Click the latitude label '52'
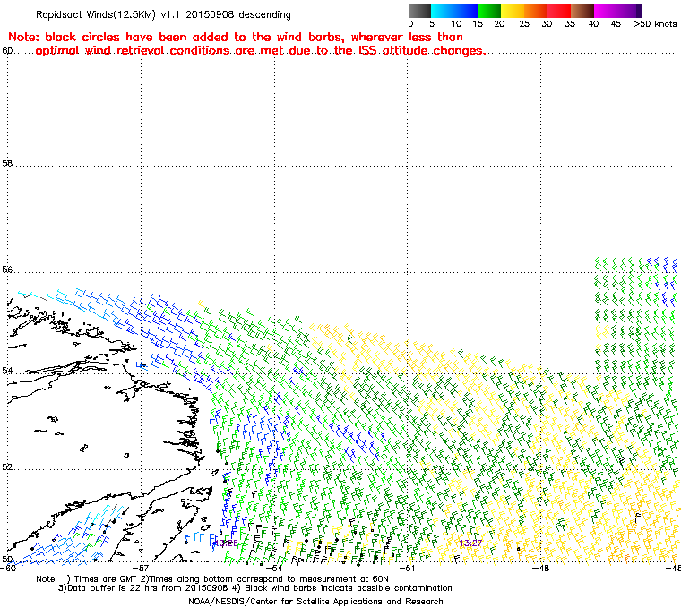 pos(7,467)
